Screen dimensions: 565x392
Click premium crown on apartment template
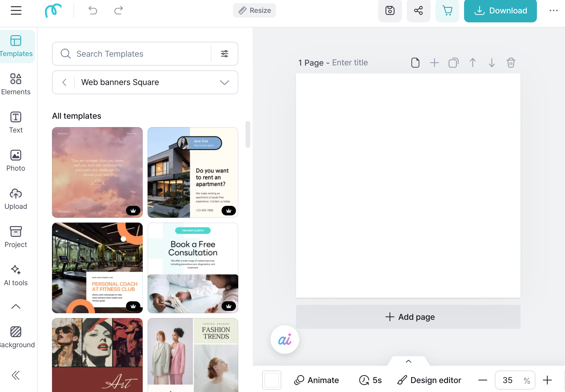point(229,211)
